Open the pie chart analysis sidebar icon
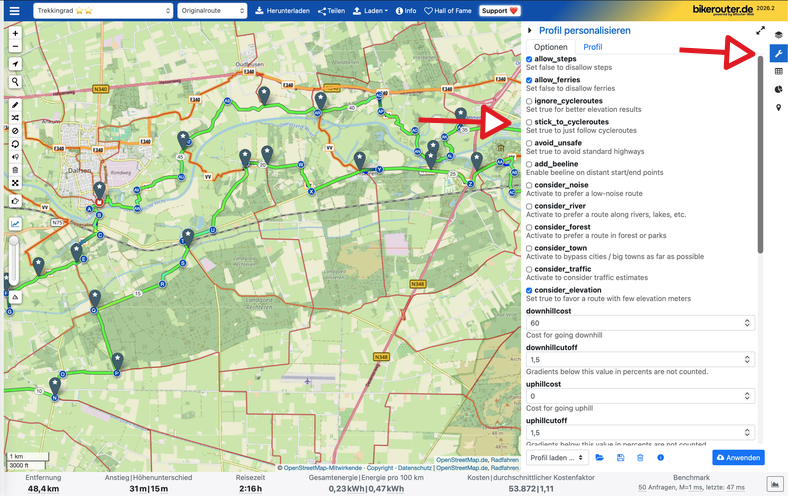 coord(778,89)
